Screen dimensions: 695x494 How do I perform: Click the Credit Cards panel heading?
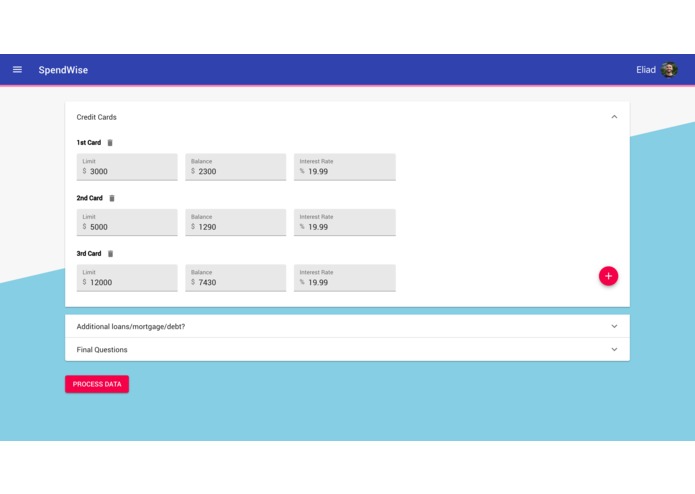pyautogui.click(x=97, y=117)
